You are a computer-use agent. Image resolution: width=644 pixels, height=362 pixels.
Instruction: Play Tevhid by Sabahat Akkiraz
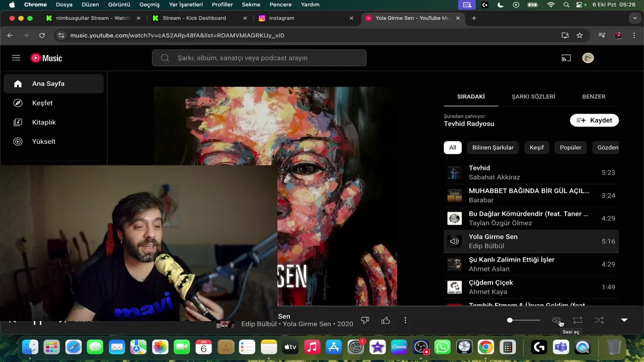531,172
